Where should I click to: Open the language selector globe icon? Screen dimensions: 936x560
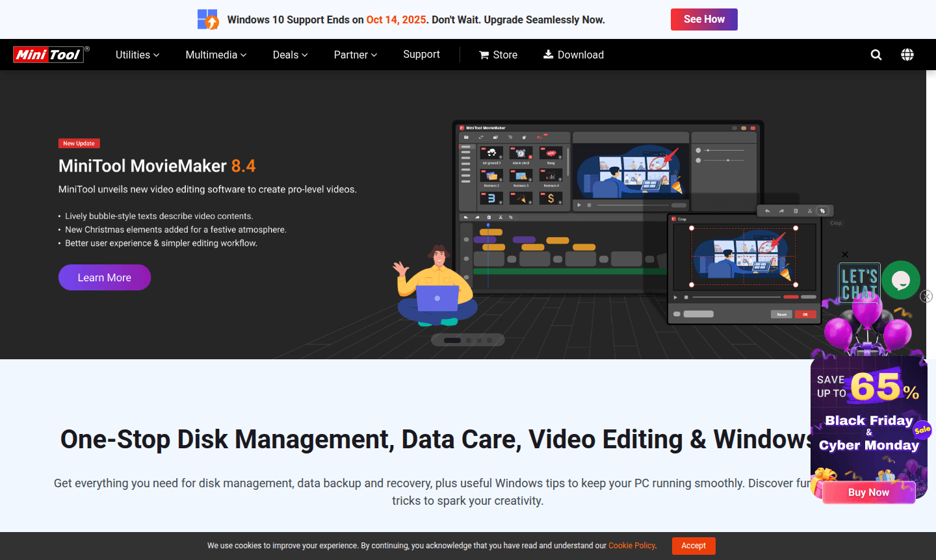[907, 55]
